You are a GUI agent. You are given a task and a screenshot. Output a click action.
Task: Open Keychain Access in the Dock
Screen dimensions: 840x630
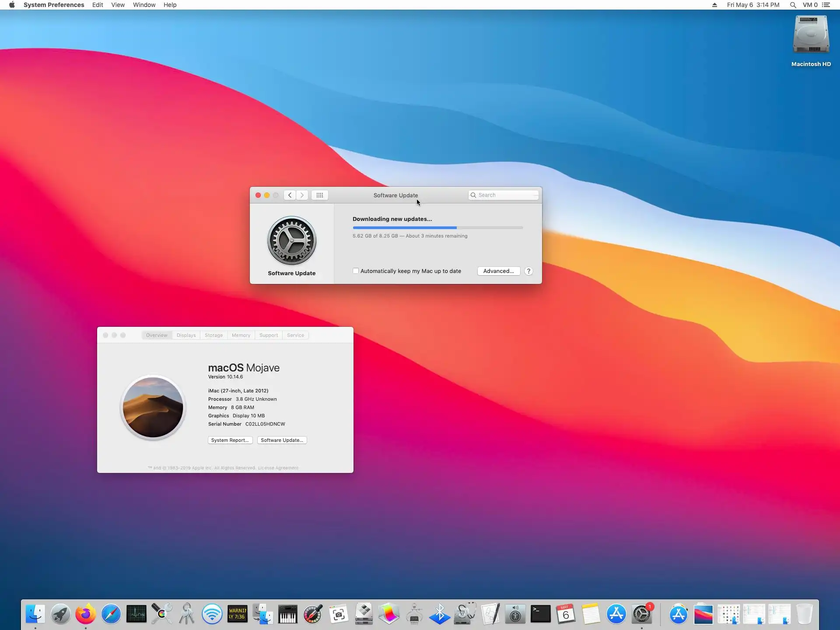187,614
